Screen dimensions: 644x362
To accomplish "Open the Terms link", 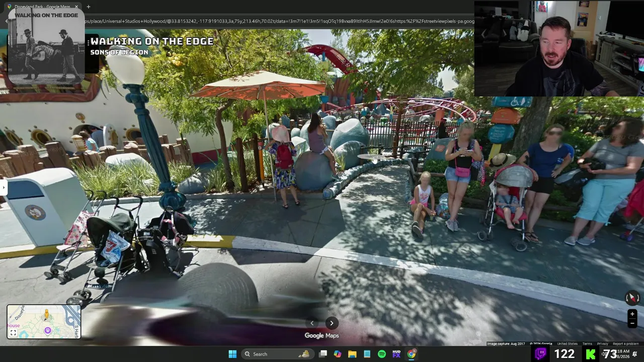I will click(587, 344).
